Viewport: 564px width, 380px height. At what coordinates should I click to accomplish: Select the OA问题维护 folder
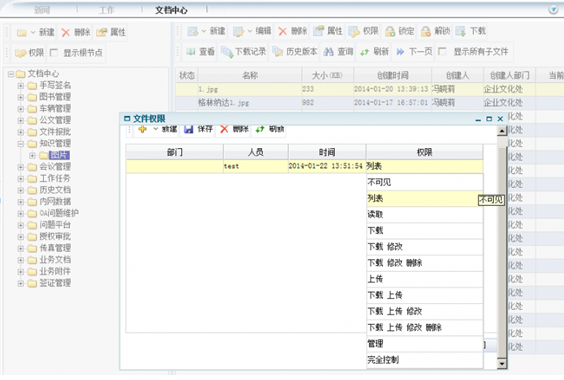[x=59, y=213]
